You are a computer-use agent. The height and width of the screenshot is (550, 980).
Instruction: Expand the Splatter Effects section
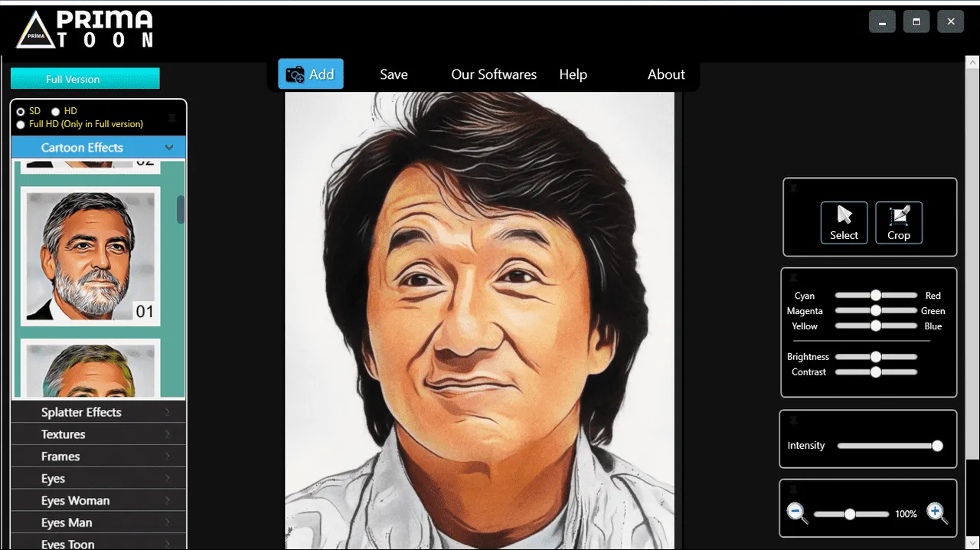pos(99,412)
